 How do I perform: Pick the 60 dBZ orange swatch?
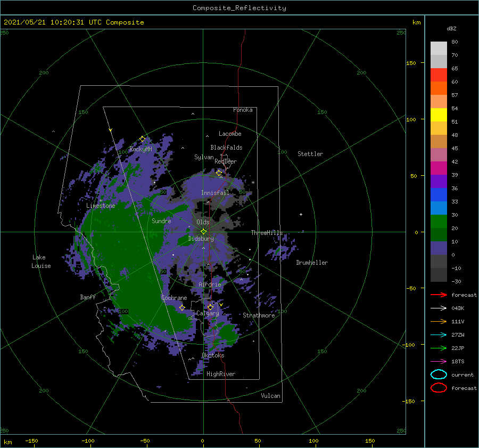[x=439, y=88]
